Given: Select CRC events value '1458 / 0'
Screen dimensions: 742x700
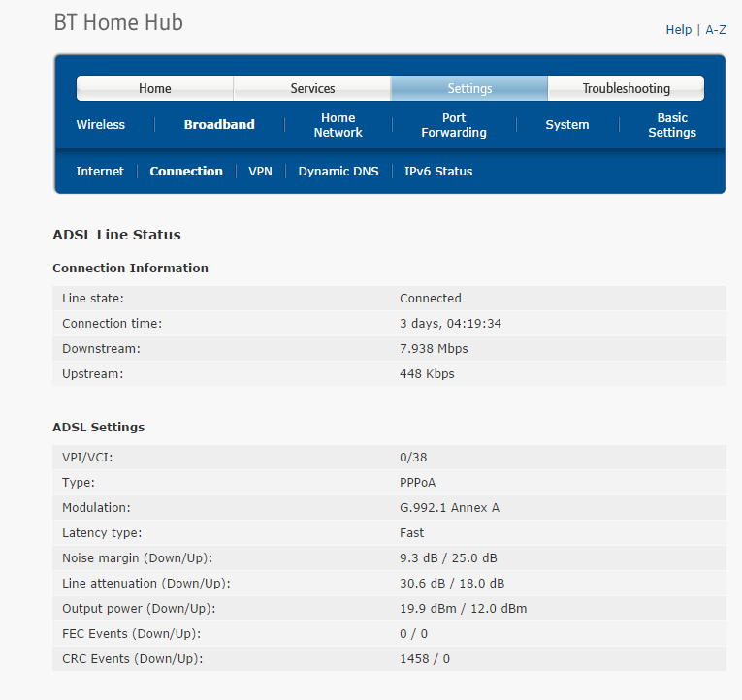Looking at the screenshot, I should point(425,659).
